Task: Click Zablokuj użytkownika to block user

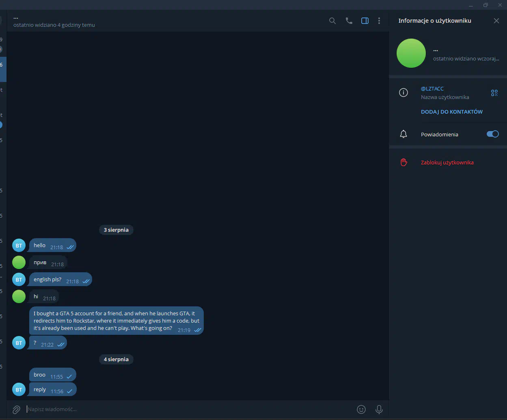Action: pos(447,162)
